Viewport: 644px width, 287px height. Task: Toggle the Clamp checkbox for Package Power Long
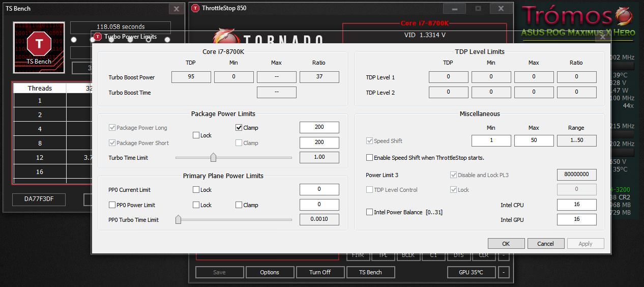coord(239,128)
